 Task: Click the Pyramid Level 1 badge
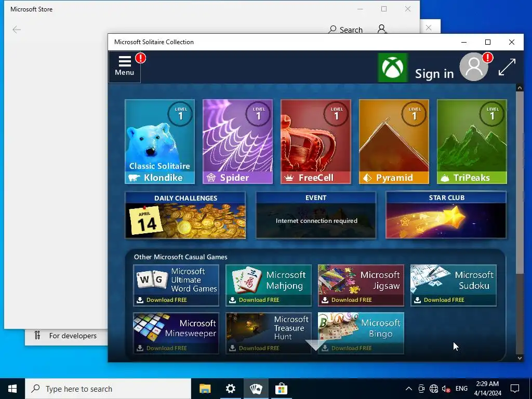[x=415, y=114]
